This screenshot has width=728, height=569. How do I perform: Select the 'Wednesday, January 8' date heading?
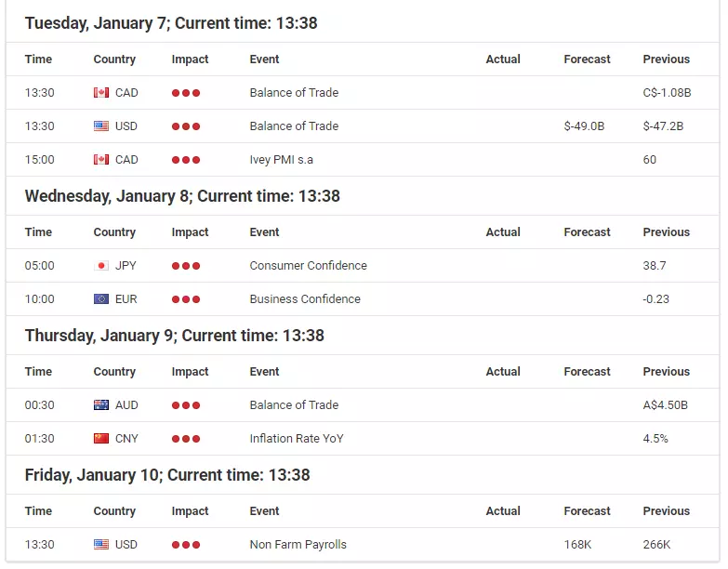[182, 196]
